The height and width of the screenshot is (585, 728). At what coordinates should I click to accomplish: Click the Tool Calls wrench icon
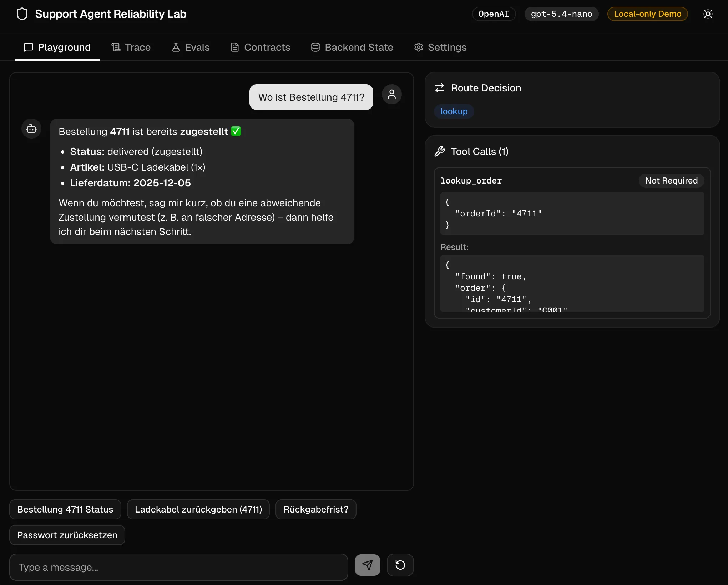(439, 151)
